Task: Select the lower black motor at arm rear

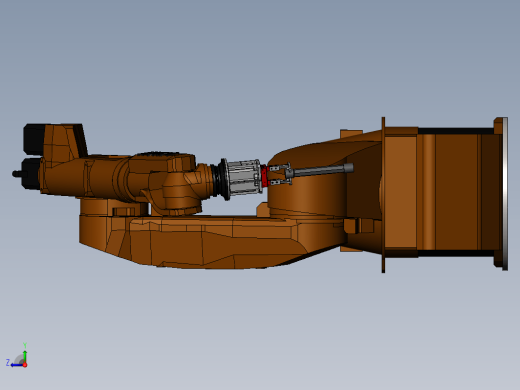Action: [31, 173]
